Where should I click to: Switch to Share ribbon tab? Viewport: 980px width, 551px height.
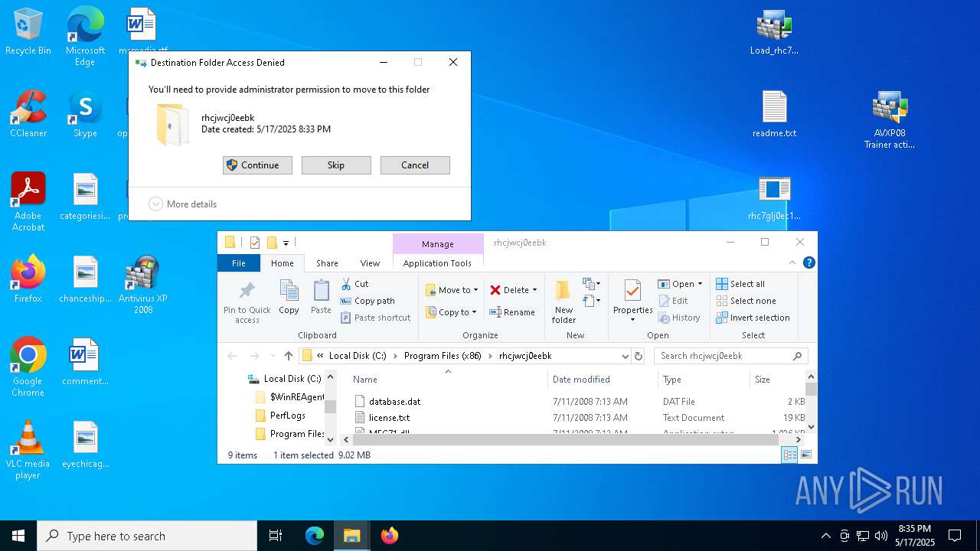pos(327,263)
